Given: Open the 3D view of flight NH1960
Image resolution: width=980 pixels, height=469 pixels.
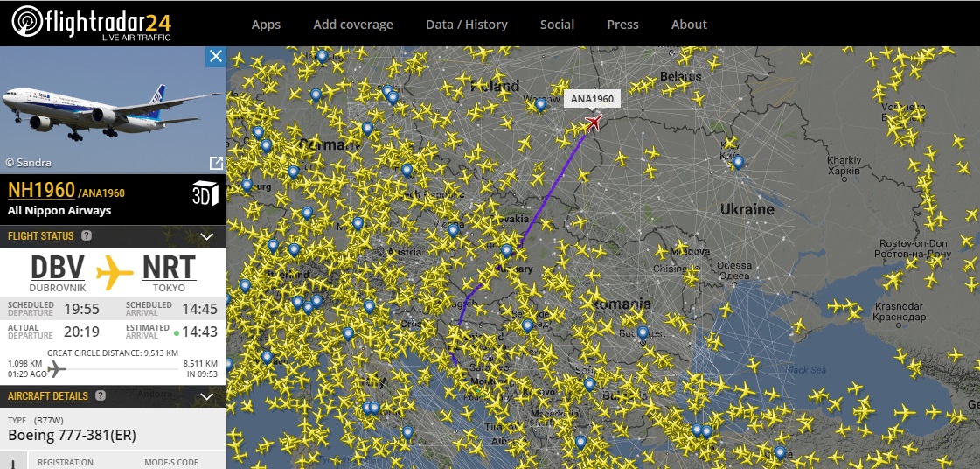Looking at the screenshot, I should 204,194.
